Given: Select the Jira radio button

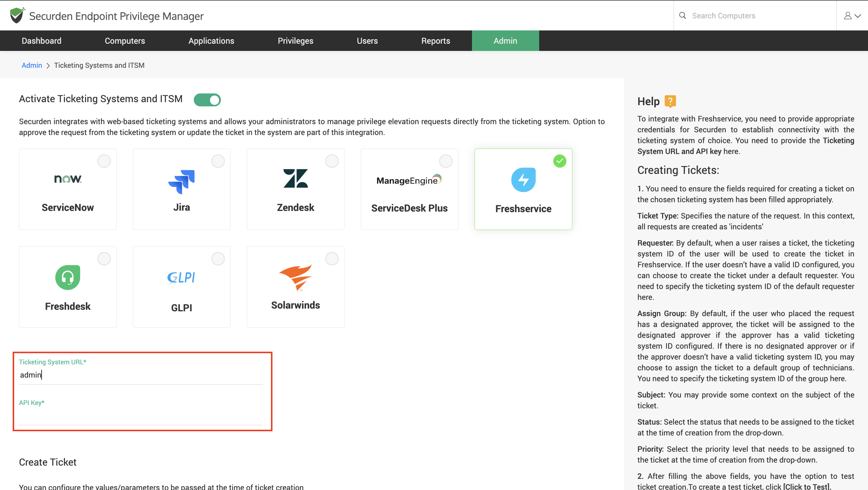Looking at the screenshot, I should pyautogui.click(x=218, y=161).
